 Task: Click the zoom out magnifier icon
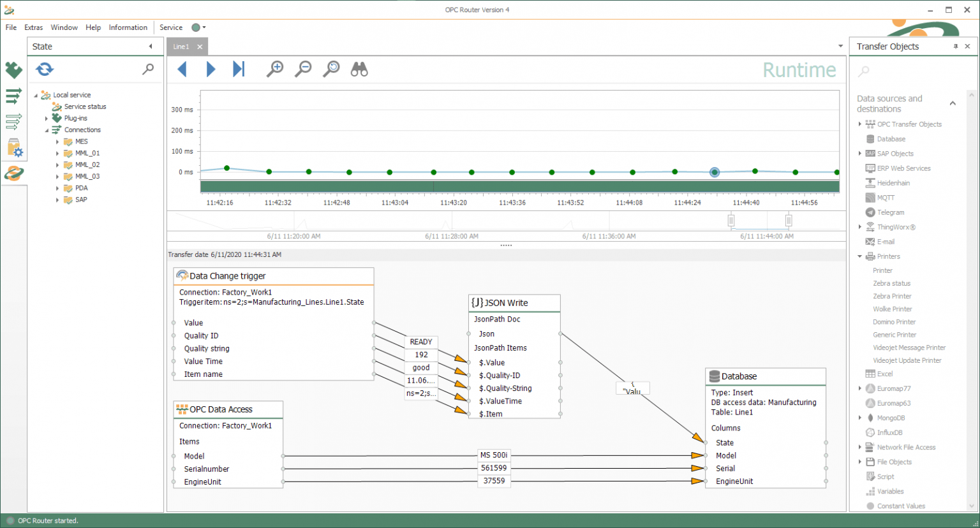(x=303, y=69)
